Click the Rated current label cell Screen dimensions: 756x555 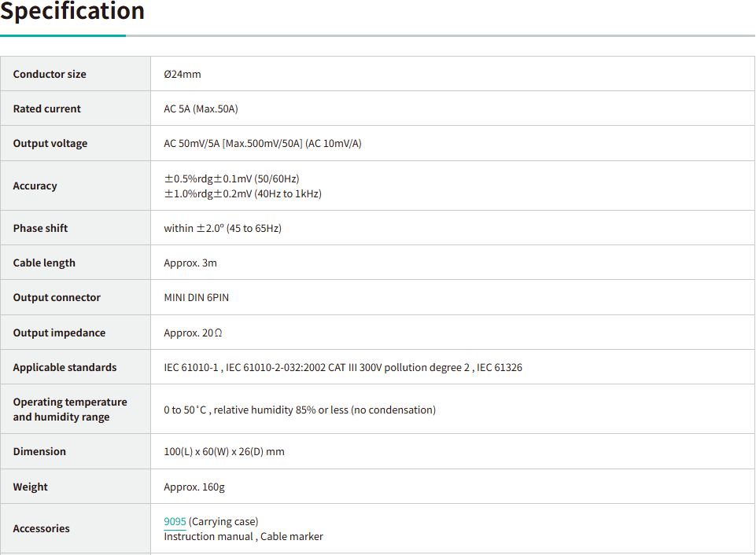pos(46,108)
